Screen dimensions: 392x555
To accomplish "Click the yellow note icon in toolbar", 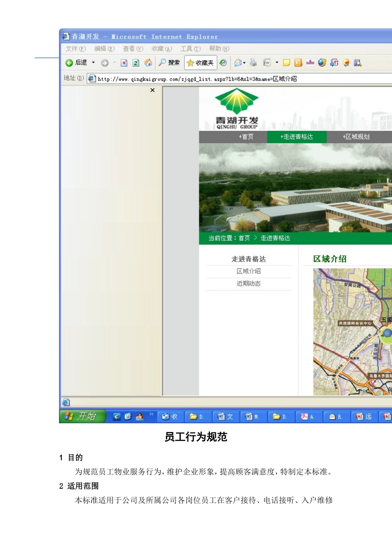I will (x=286, y=63).
